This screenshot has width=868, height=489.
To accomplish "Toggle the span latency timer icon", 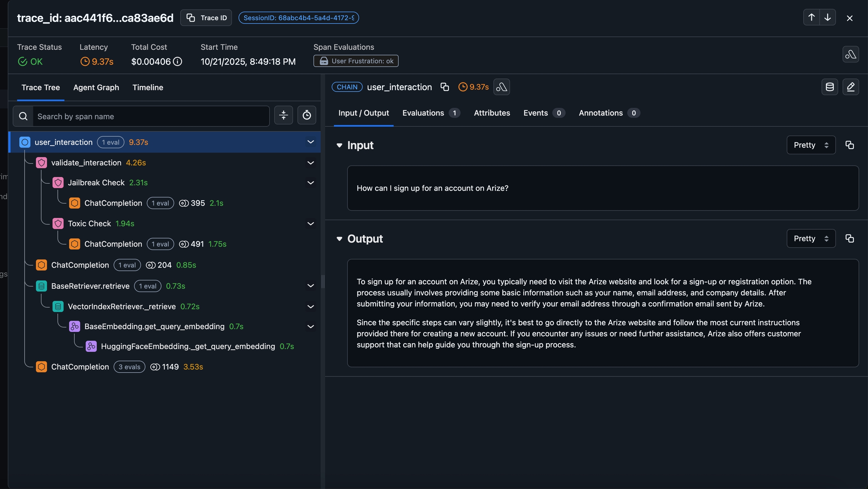I will [x=307, y=115].
